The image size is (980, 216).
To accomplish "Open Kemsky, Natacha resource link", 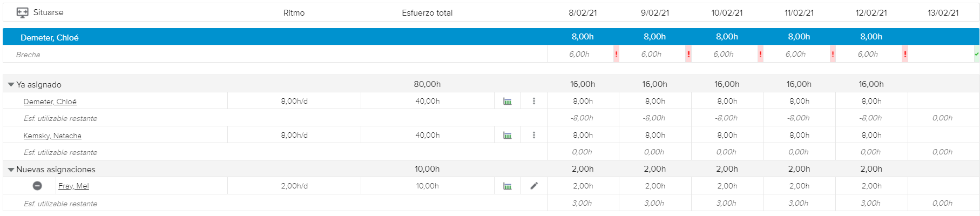I will [x=52, y=136].
